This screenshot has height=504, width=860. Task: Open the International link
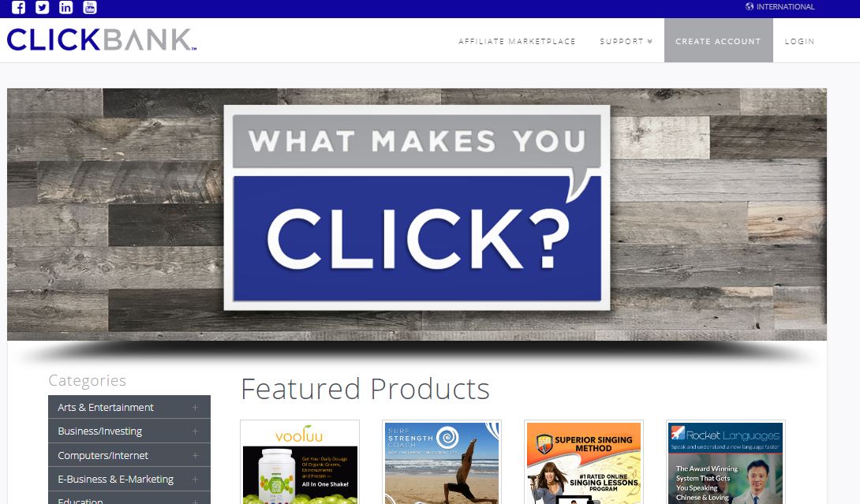[785, 6]
